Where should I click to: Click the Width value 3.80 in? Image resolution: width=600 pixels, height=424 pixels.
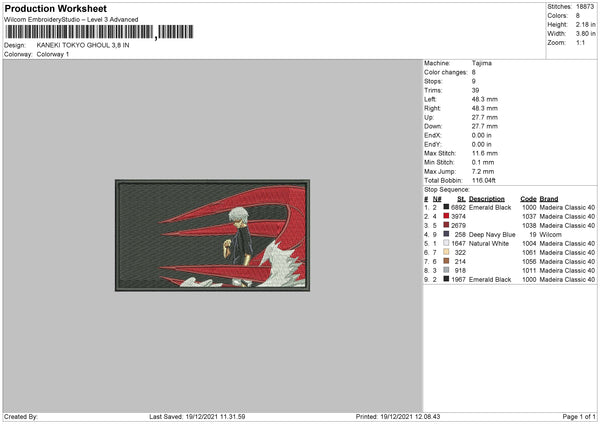(x=585, y=34)
